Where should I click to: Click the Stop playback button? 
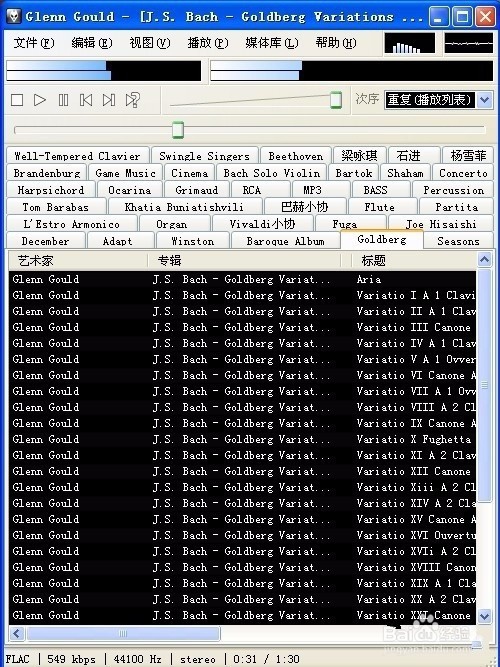tap(17, 100)
